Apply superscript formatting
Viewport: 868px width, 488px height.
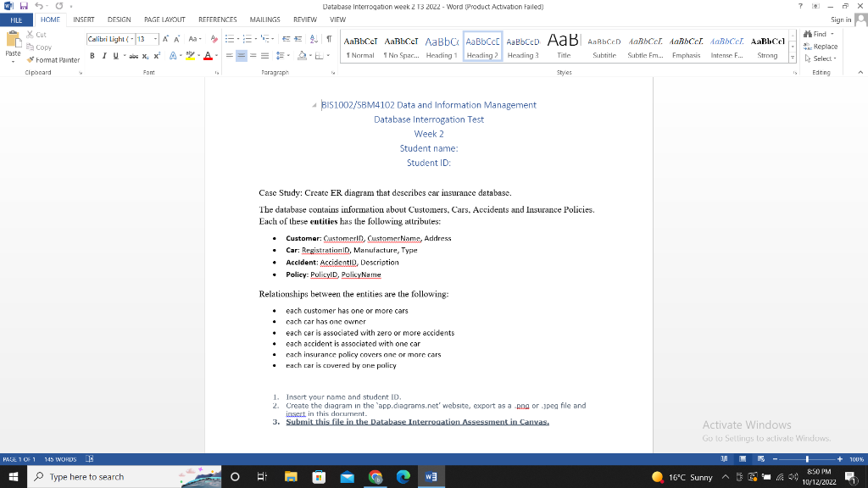click(x=157, y=56)
